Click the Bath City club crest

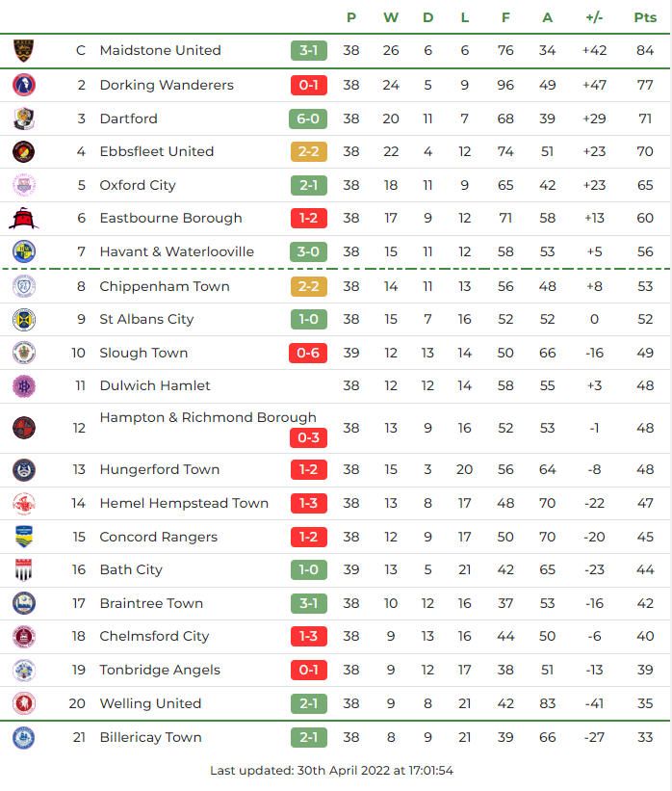click(23, 569)
